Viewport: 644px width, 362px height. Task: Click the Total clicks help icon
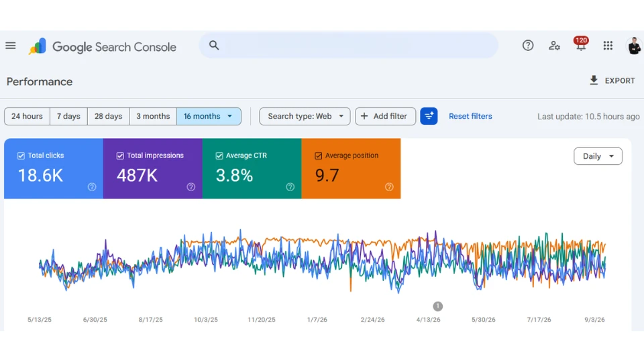(x=92, y=187)
